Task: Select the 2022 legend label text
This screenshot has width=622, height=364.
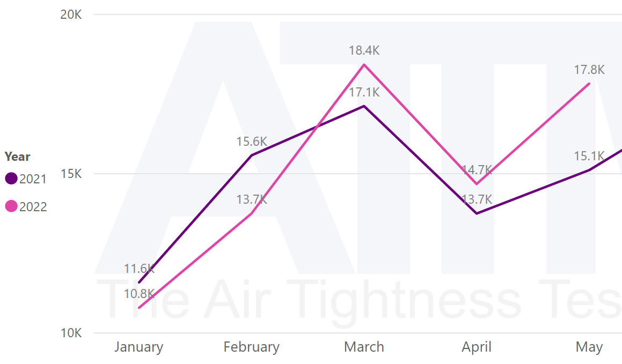Action: (33, 207)
